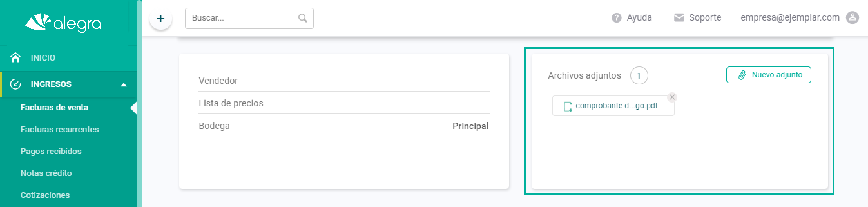The height and width of the screenshot is (207, 868).
Task: Click the Soporte envelope icon
Action: pos(679,18)
